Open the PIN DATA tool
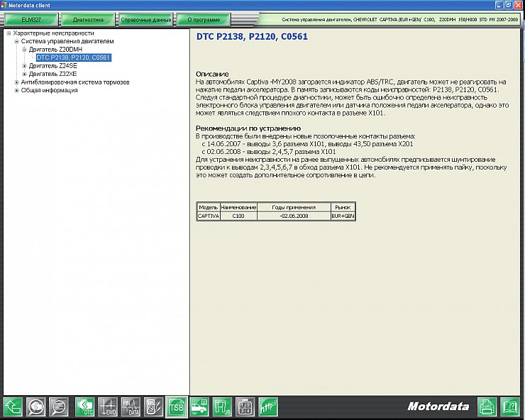The width and height of the screenshot is (525, 420). pos(131,407)
